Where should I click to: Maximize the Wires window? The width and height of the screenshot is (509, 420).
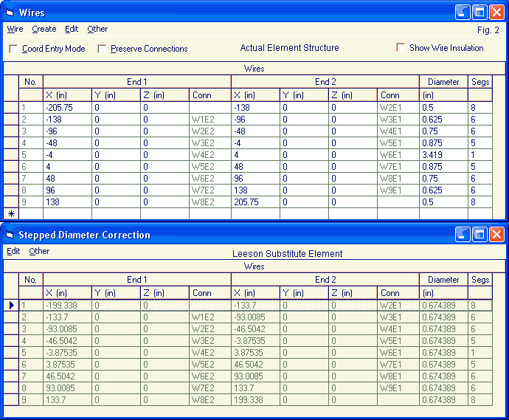pos(479,13)
